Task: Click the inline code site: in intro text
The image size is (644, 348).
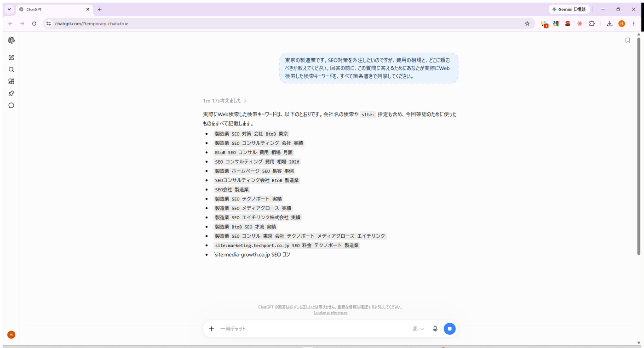Action: (x=368, y=114)
